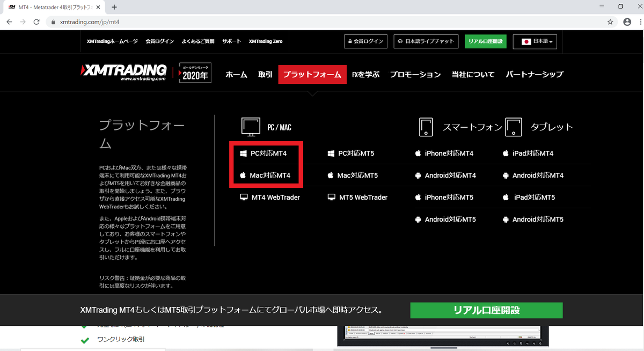Open iPhone対応MT4 link
Viewport: 644px width, 351px height.
click(x=449, y=153)
